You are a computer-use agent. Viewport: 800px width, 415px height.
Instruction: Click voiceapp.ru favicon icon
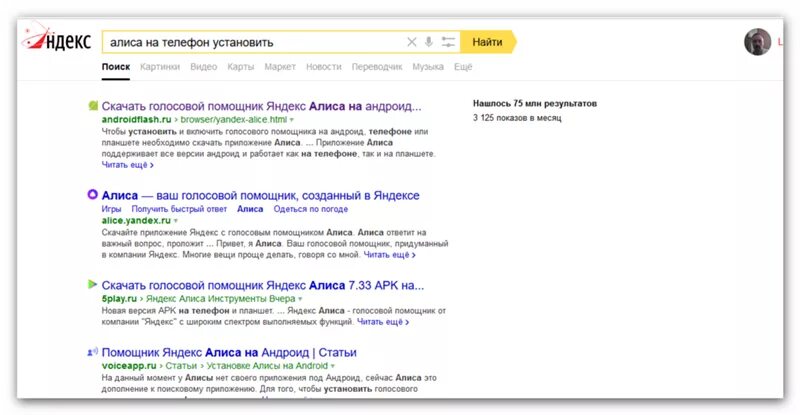click(x=92, y=352)
